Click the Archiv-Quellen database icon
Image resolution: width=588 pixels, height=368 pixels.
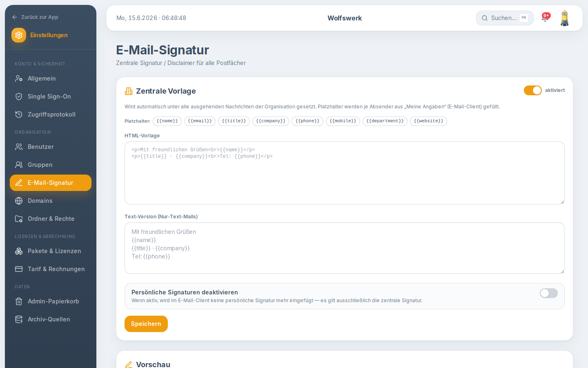pyautogui.click(x=19, y=319)
